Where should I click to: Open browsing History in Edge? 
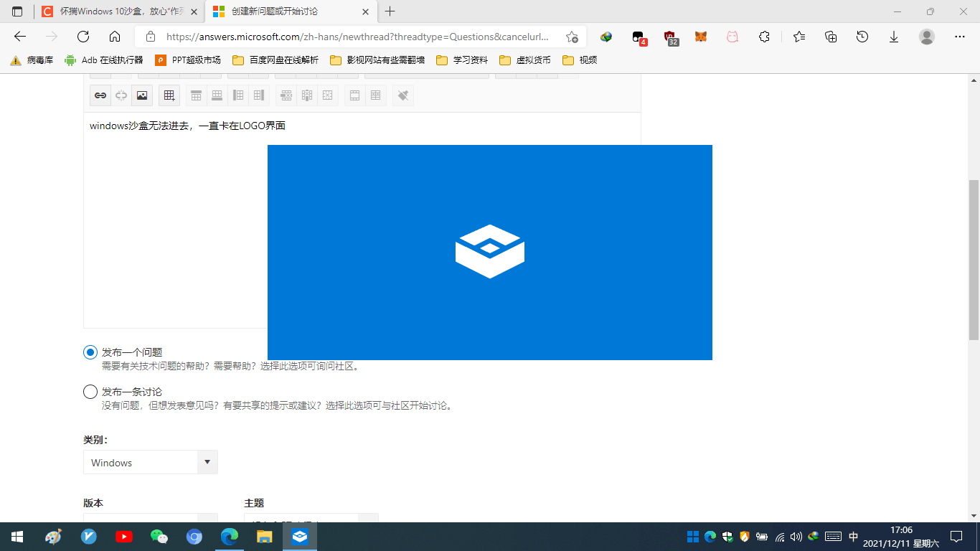862,37
